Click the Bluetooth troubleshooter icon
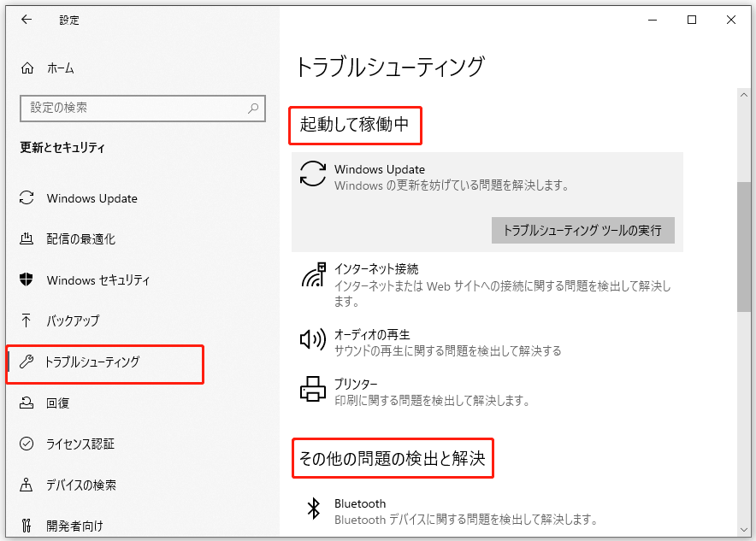 [x=313, y=510]
